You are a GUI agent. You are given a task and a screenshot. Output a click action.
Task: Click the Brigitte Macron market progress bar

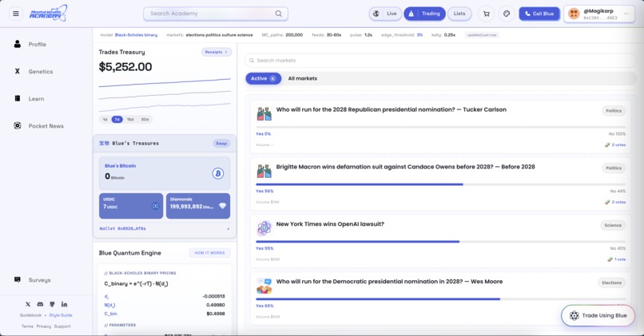(441, 184)
